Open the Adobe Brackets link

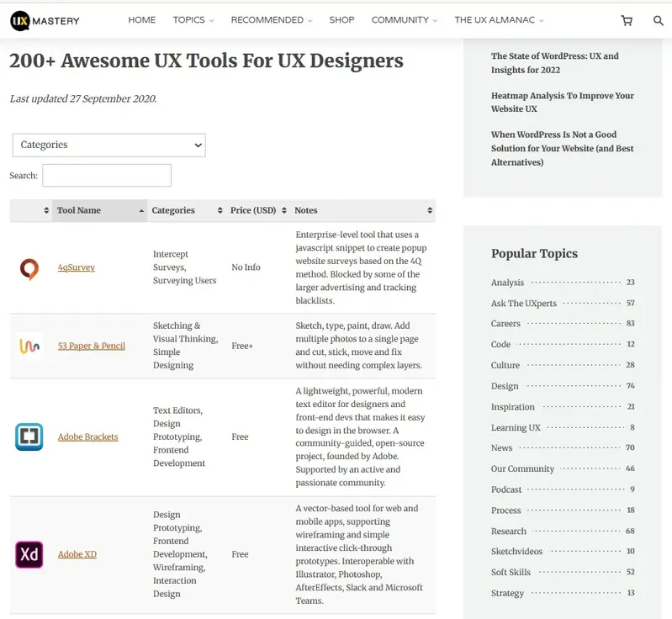point(87,436)
